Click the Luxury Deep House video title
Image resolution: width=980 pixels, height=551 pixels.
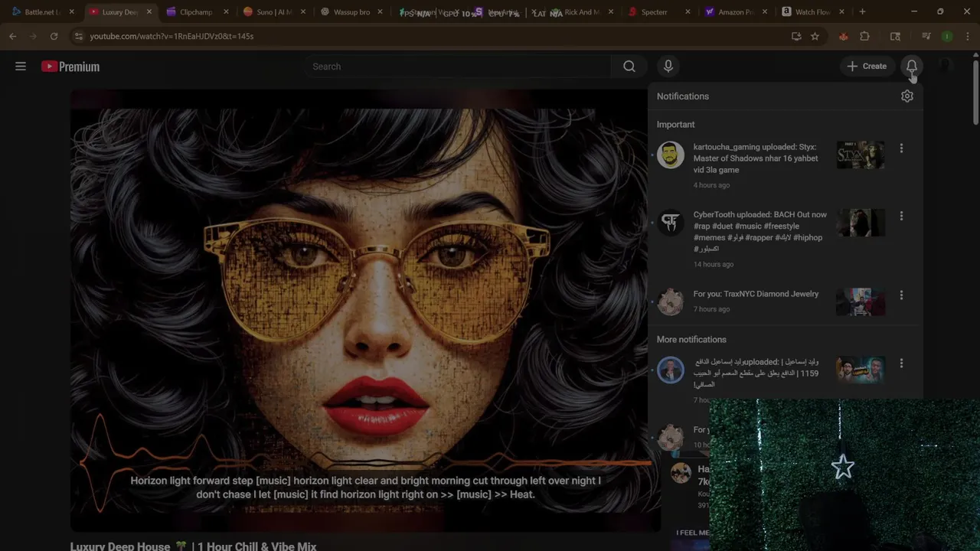tap(193, 546)
